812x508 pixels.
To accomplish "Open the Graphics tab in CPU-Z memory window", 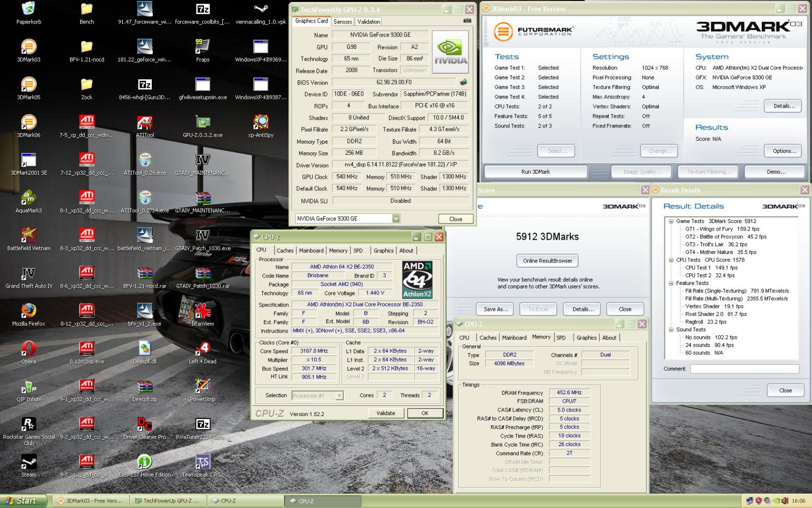I will [x=586, y=338].
